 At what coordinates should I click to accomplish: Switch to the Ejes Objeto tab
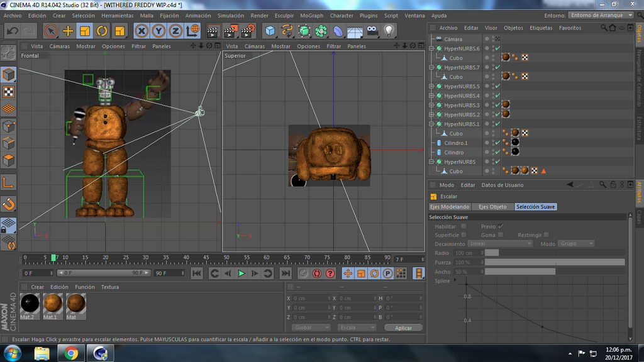pyautogui.click(x=491, y=206)
